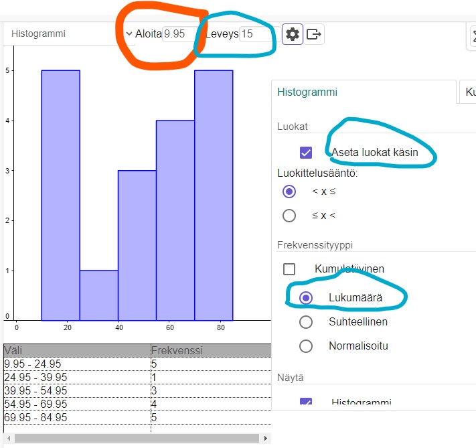The width and height of the screenshot is (476, 448).
Task: Select the < x ≤ classification rule
Action: pos(289,192)
